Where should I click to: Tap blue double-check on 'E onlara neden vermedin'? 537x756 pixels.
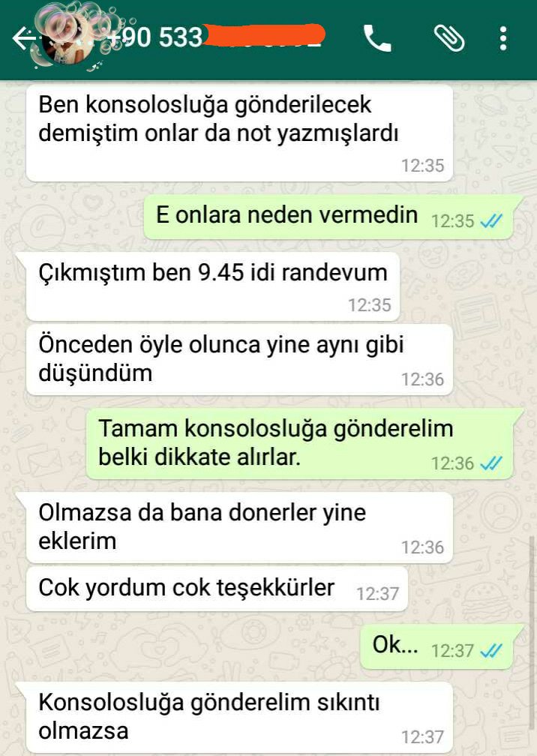pos(492,221)
